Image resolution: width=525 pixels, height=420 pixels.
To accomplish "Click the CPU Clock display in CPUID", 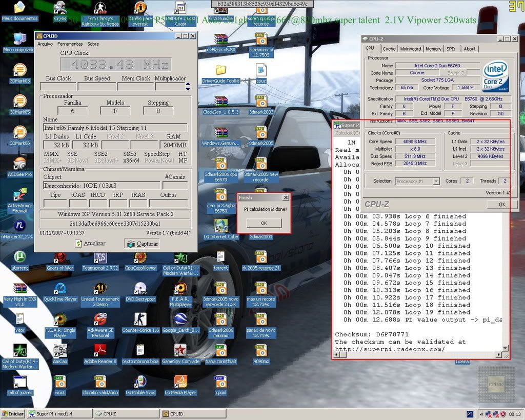I will [x=116, y=64].
